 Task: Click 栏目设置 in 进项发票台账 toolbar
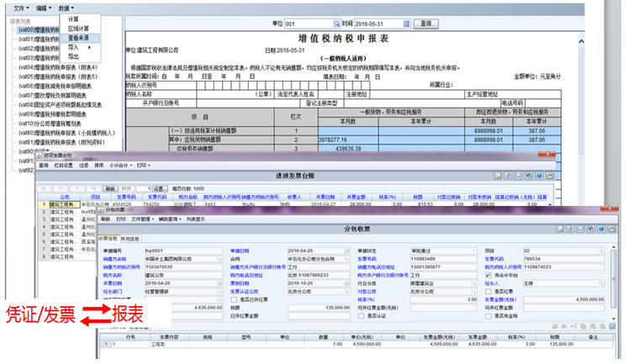click(x=63, y=165)
